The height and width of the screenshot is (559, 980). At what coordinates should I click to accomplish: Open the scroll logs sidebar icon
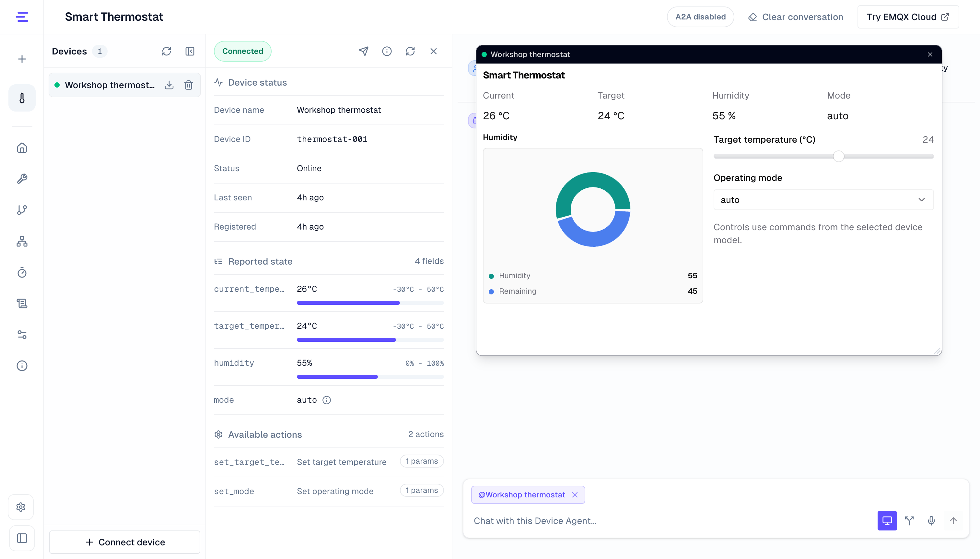22,303
